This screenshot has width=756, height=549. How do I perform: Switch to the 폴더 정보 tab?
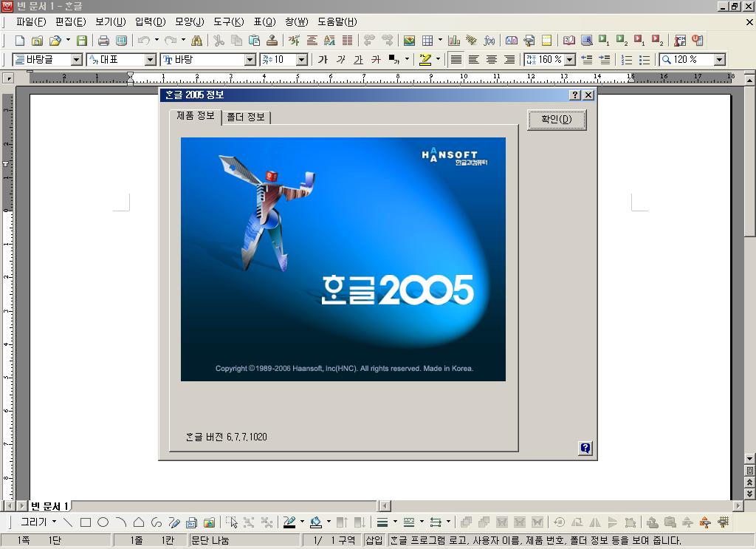[246, 117]
